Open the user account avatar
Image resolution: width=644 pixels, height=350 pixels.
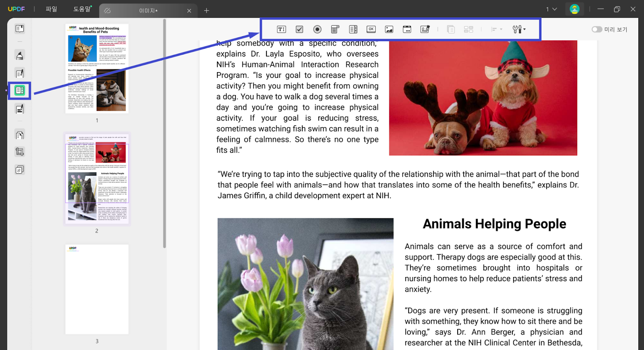point(574,9)
